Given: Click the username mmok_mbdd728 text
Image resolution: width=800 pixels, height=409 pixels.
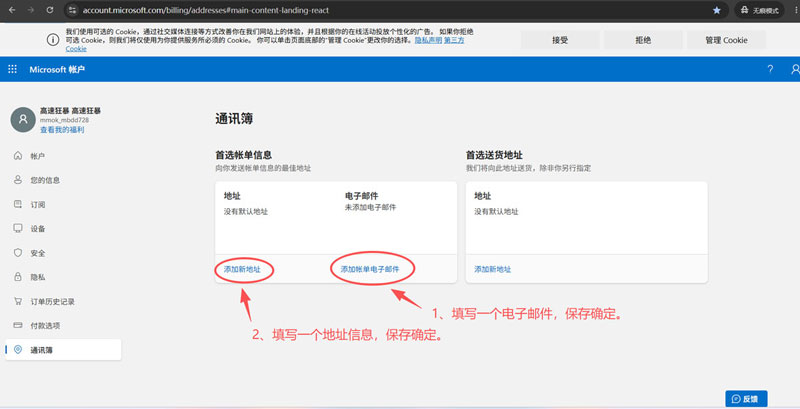Looking at the screenshot, I should click(64, 120).
